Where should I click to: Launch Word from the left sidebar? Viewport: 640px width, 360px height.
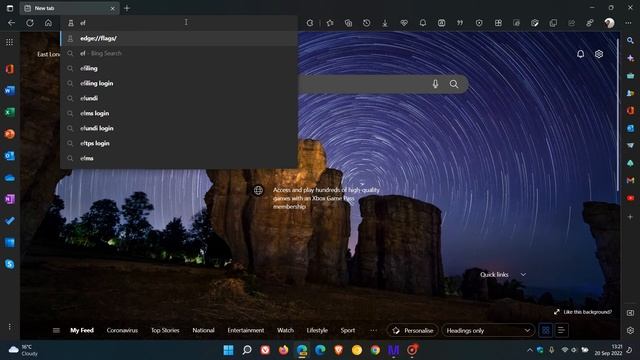point(10,90)
